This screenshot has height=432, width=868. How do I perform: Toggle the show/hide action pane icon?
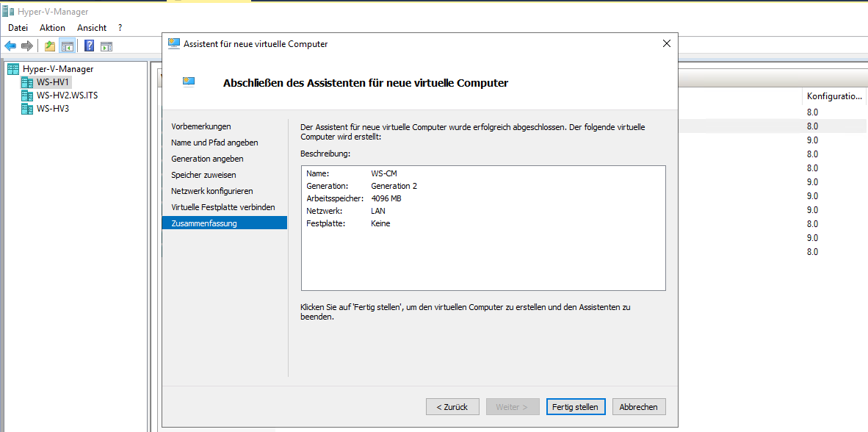[106, 46]
